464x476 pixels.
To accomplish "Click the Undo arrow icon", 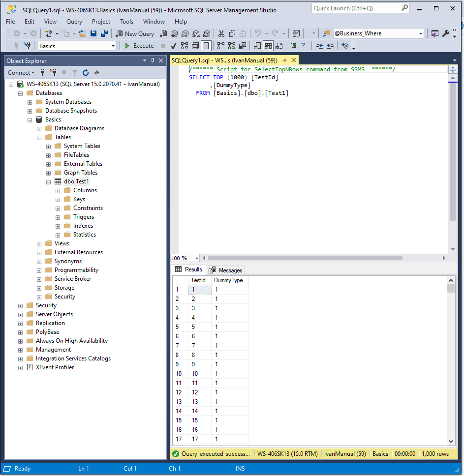I will 258,34.
